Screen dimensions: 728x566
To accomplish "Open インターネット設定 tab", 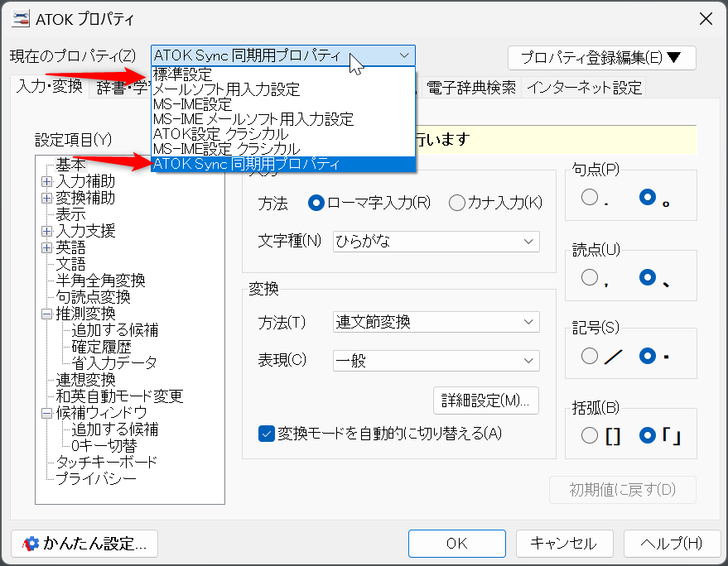I will 584,88.
